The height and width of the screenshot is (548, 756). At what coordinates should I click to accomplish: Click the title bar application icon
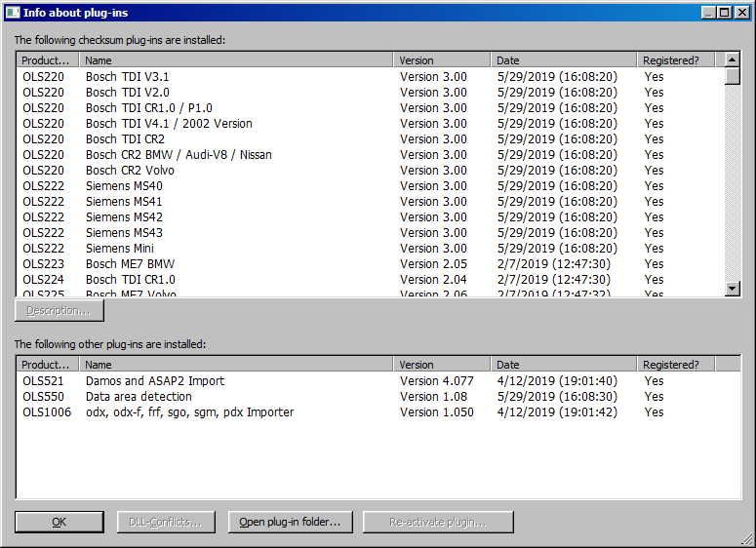[13, 13]
